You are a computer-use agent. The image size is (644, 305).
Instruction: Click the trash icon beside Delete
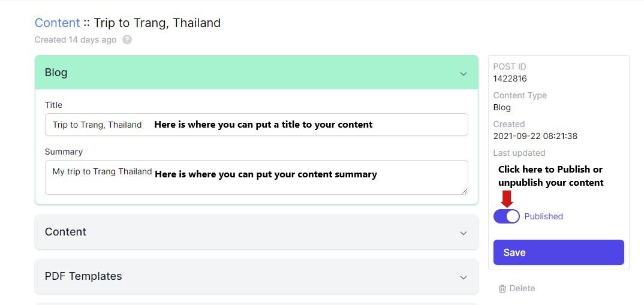point(502,289)
